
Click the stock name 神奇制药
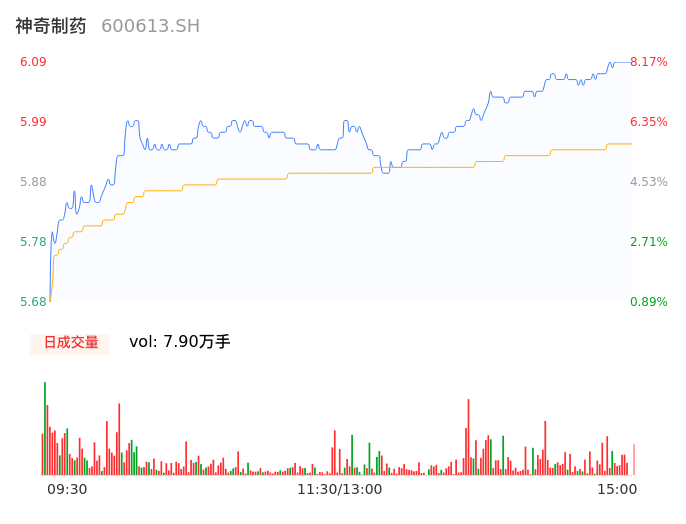pyautogui.click(x=51, y=26)
